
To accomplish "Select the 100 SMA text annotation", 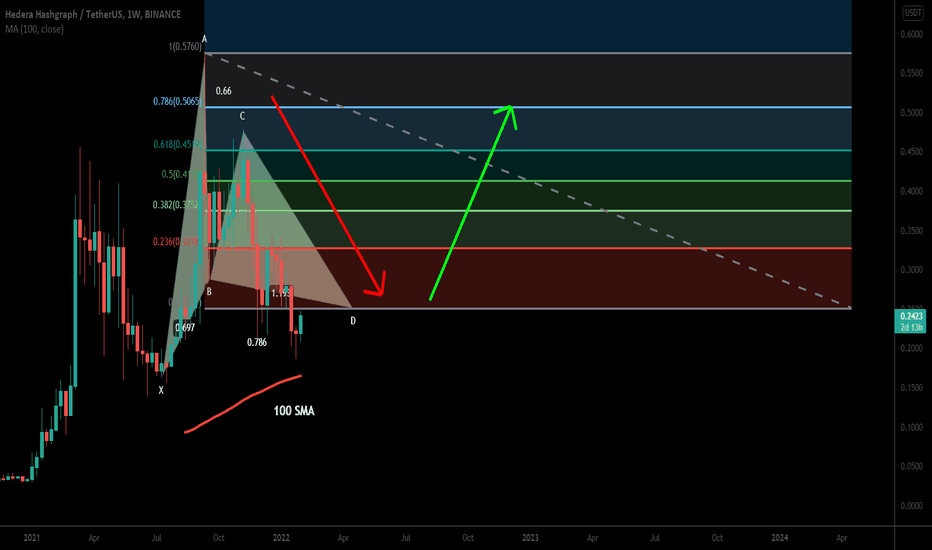I will [294, 411].
